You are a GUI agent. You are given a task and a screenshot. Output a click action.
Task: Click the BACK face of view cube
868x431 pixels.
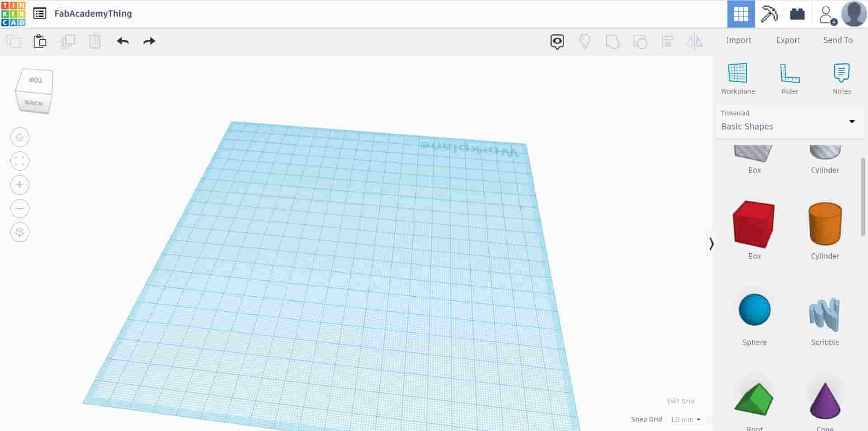(x=34, y=103)
